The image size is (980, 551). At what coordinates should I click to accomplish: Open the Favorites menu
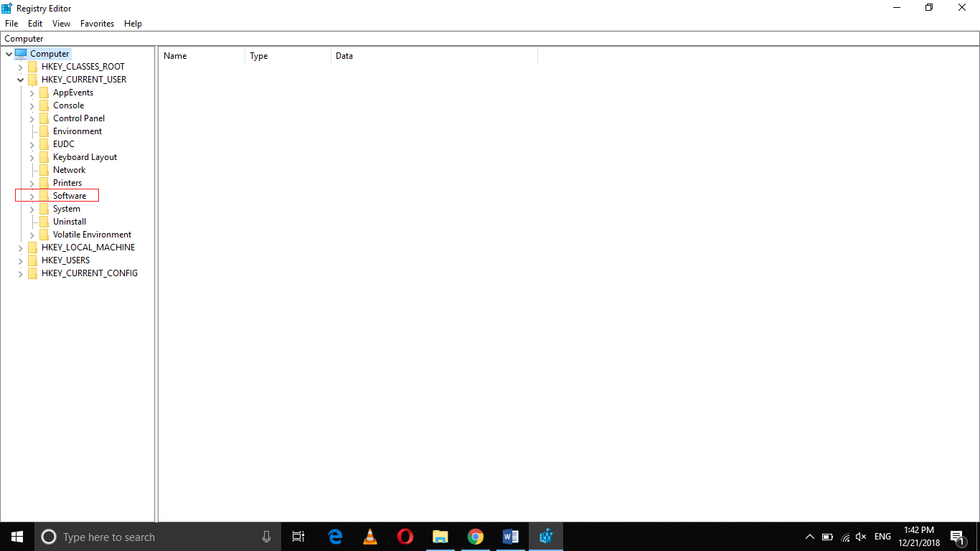pyautogui.click(x=97, y=23)
